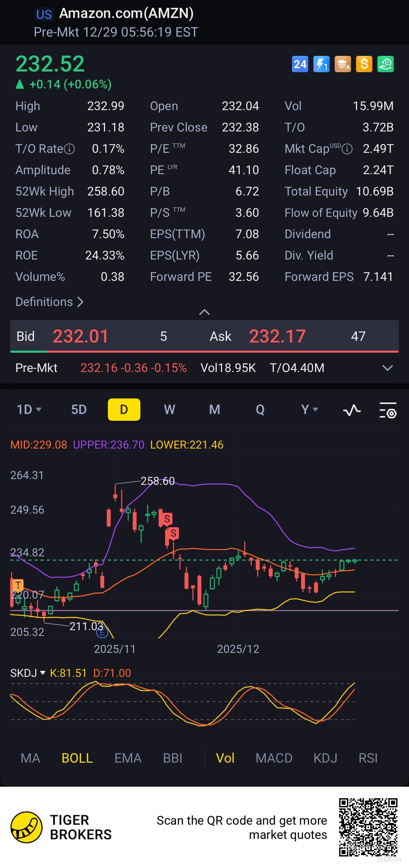Tap the Tiger Brokers logo
The height and width of the screenshot is (868, 409).
(61, 827)
